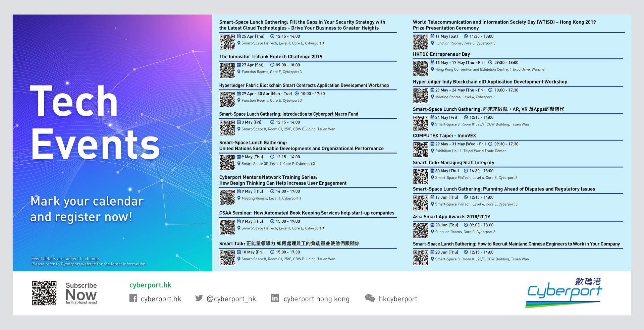The width and height of the screenshot is (644, 330).
Task: Click Smart-Space 3F, Level 9, Core F venue
Action: tap(278, 164)
